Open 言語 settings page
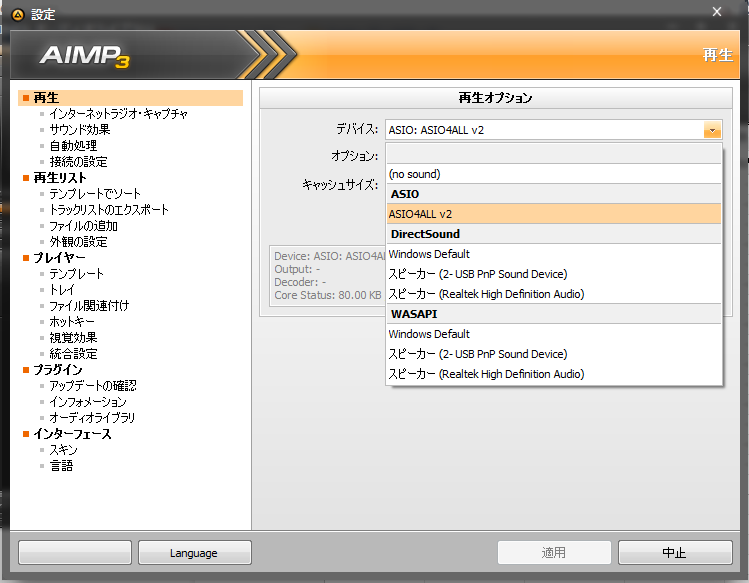This screenshot has width=749, height=583. click(61, 466)
